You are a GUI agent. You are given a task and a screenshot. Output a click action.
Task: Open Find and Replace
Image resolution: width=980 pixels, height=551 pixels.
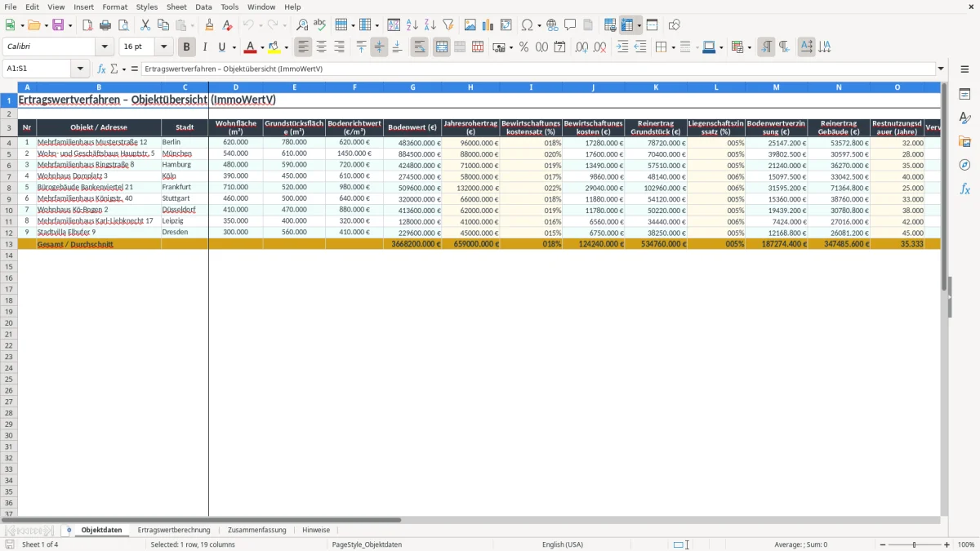(302, 25)
